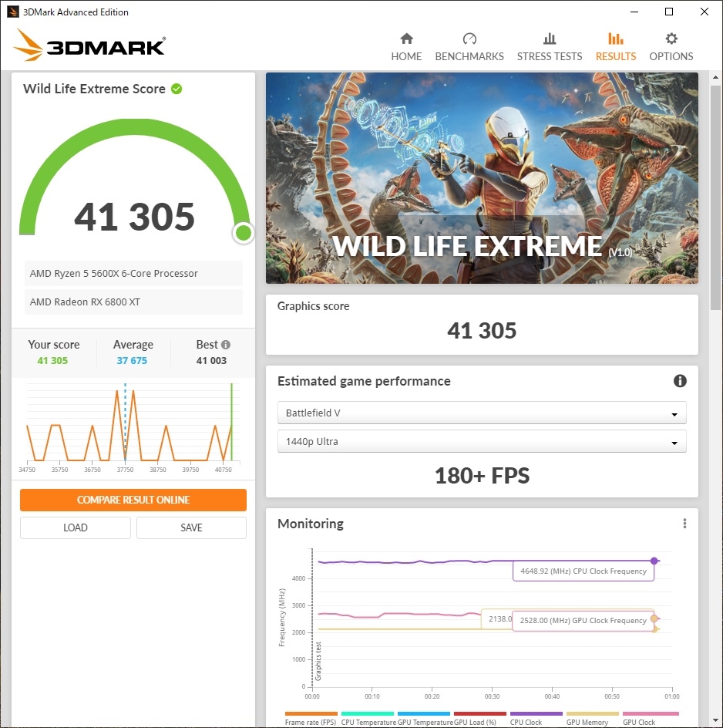Select the RESULTS tab
The height and width of the screenshot is (728, 723).
tap(615, 47)
